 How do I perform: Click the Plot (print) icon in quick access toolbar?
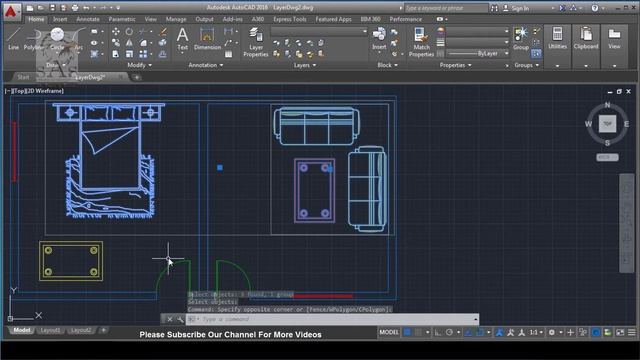pyautogui.click(x=75, y=8)
